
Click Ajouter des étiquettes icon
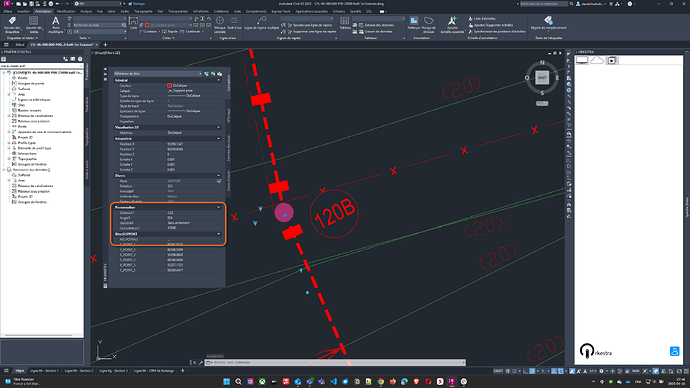(12, 24)
